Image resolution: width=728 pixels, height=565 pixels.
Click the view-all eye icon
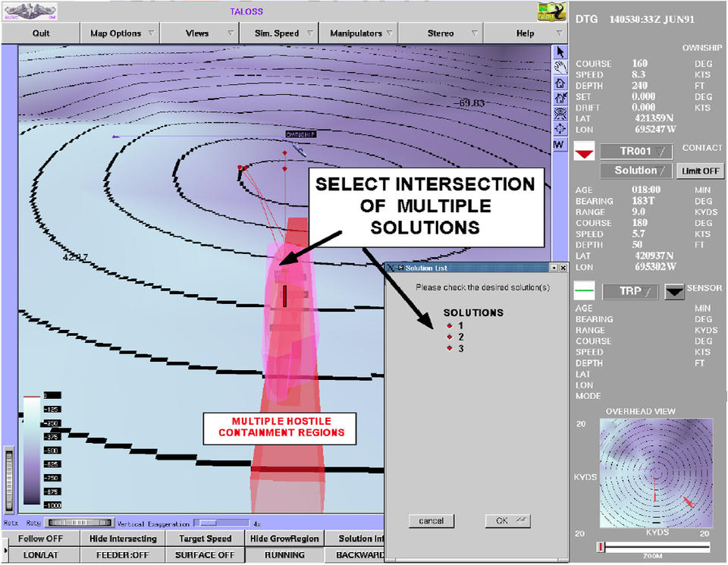[559, 113]
